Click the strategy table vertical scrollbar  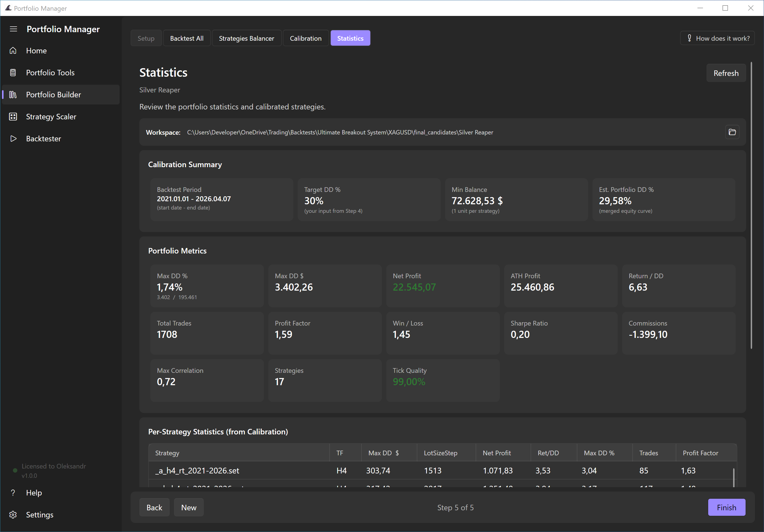tap(734, 478)
